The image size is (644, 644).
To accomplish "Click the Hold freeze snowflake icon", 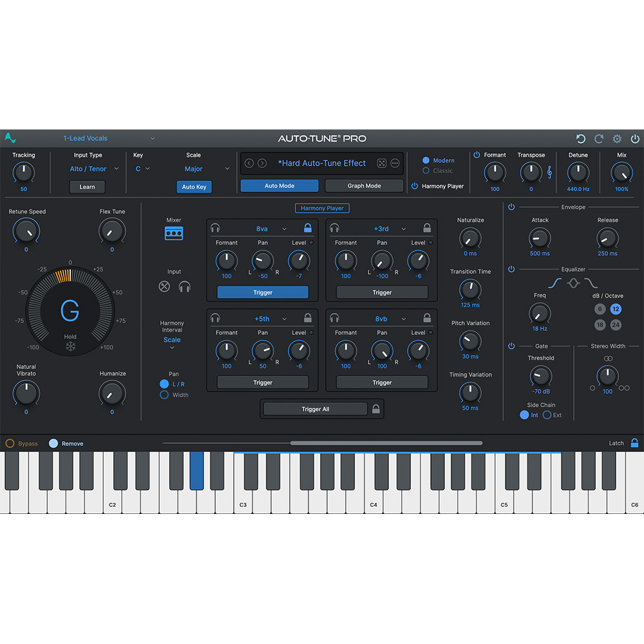I will [x=71, y=346].
